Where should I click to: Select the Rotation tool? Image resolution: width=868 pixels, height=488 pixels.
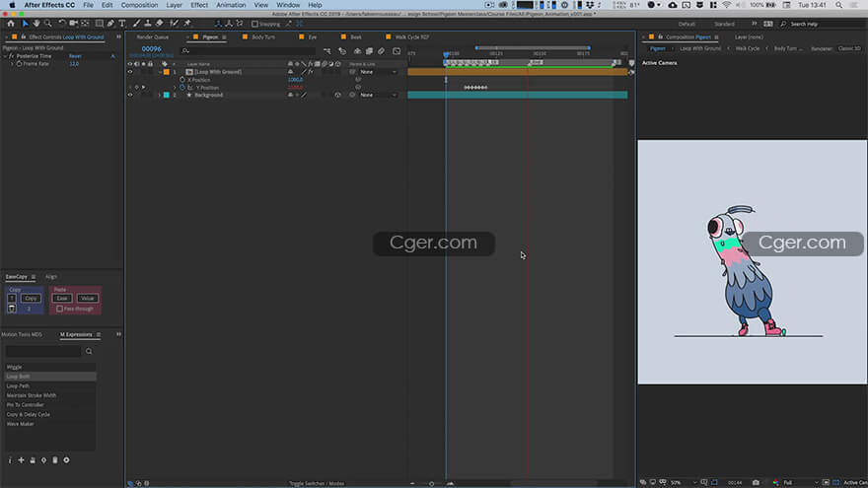pyautogui.click(x=62, y=24)
